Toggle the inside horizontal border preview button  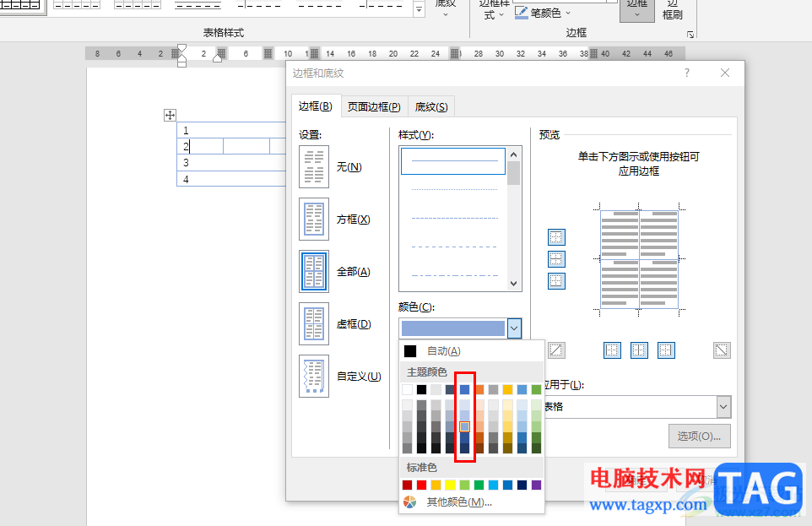(556, 259)
